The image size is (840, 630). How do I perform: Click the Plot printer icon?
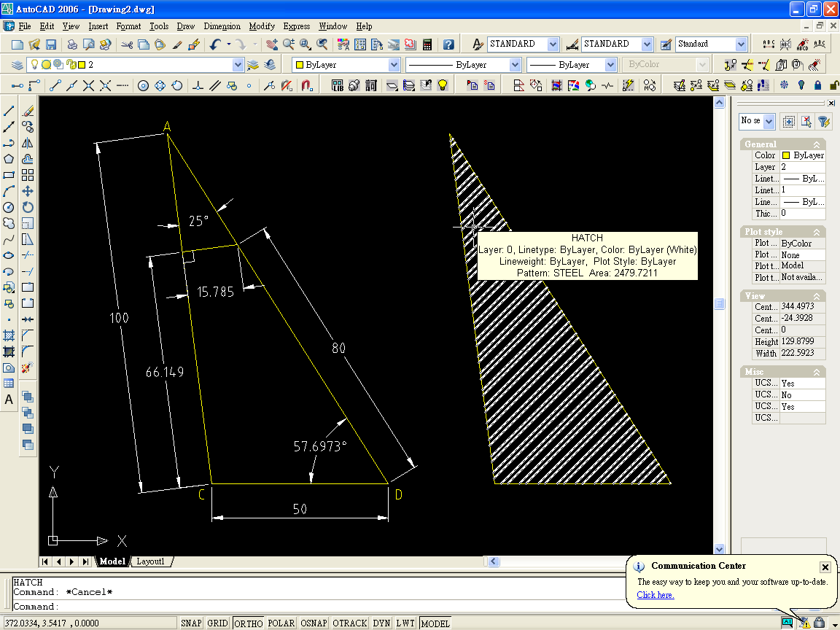tap(72, 44)
